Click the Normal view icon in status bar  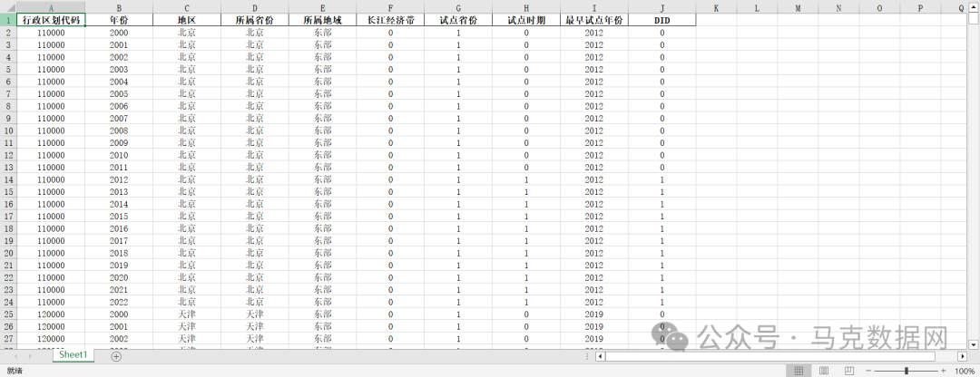click(799, 371)
